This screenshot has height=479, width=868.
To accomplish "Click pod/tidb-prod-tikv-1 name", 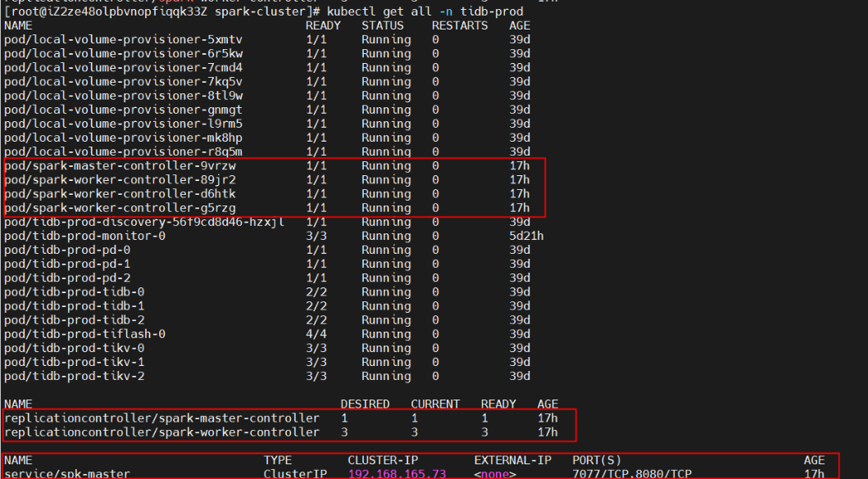I will [75, 362].
